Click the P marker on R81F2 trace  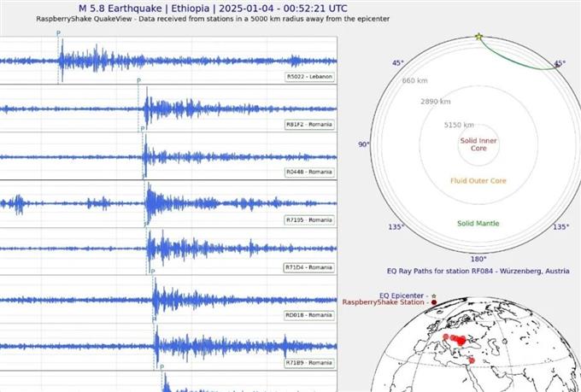138,80
